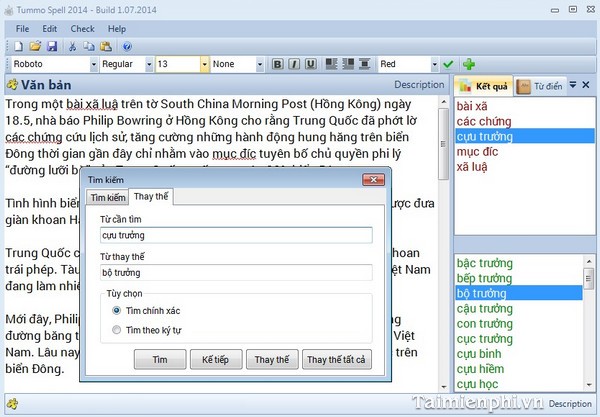
Task: Open the File menu
Action: [x=22, y=29]
